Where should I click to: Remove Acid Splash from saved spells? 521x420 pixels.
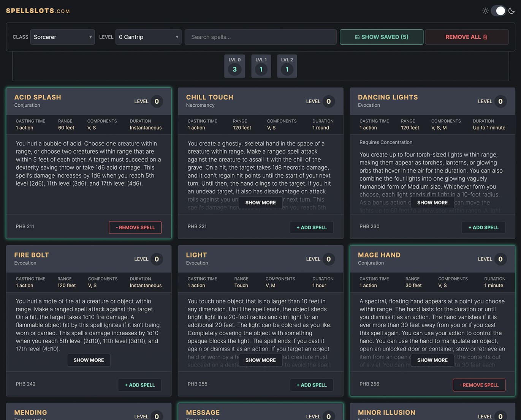135,227
